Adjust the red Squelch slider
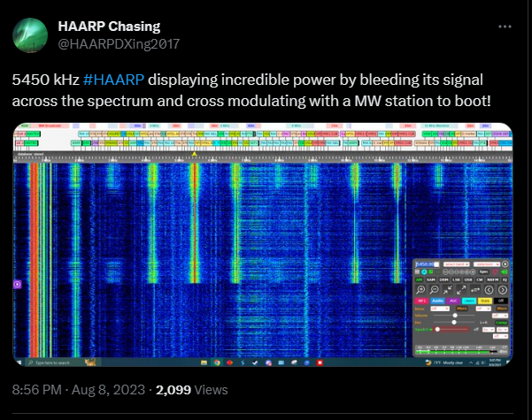532x420 pixels. tap(451, 329)
